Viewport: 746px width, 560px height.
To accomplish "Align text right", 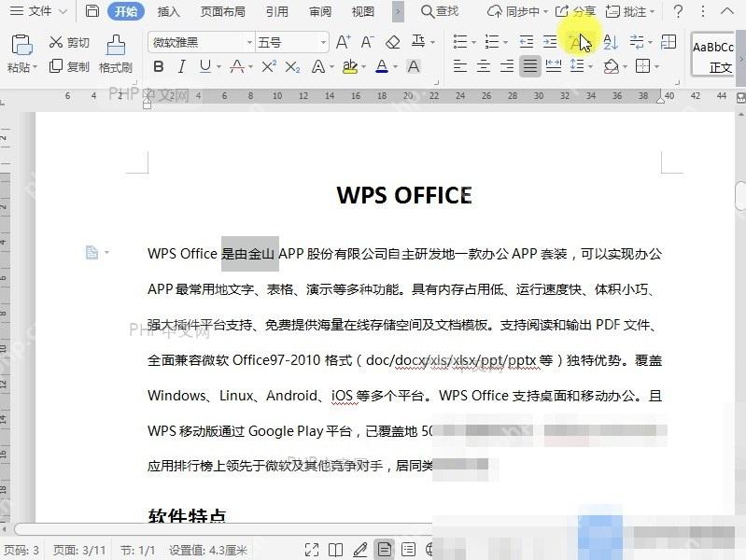I will [507, 66].
